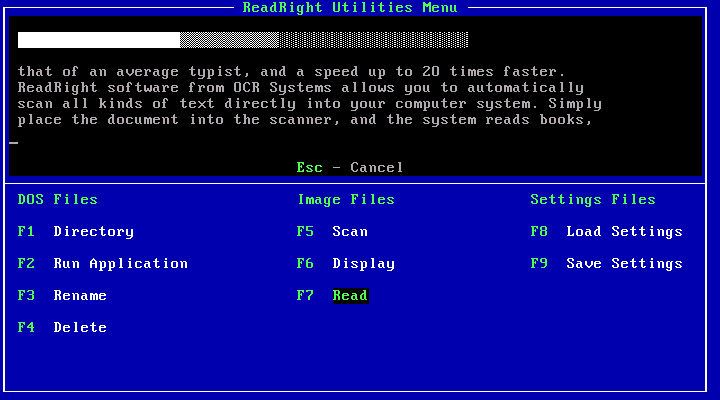The height and width of the screenshot is (400, 720).
Task: Click the F3 key label
Action: pos(26,295)
